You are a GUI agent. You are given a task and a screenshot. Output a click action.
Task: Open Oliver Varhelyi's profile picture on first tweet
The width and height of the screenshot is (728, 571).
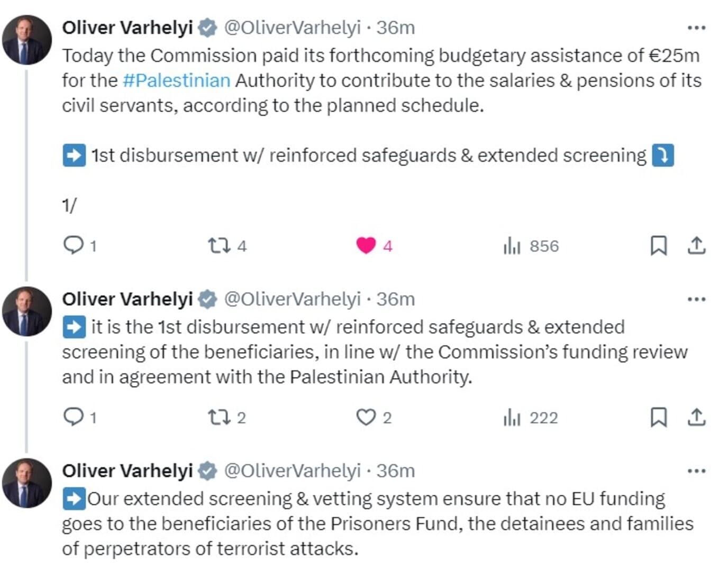(x=27, y=40)
